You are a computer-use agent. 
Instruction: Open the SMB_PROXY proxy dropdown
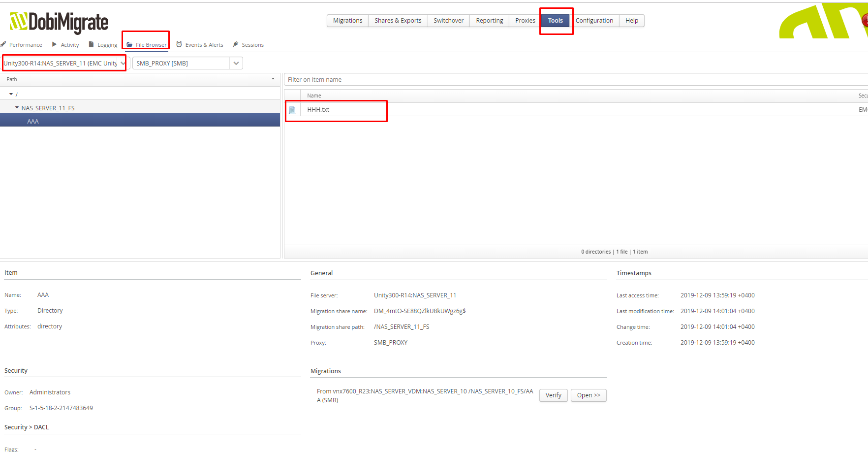click(236, 63)
